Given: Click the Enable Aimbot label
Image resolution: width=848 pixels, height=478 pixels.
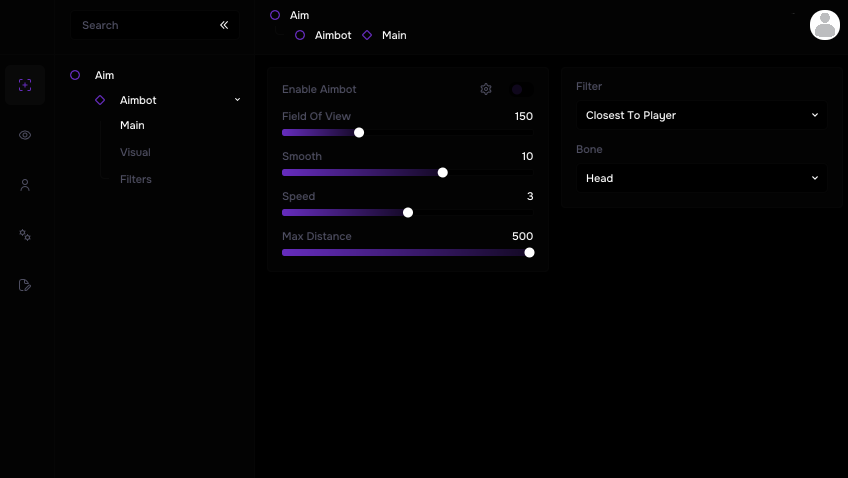Looking at the screenshot, I should pyautogui.click(x=319, y=89).
